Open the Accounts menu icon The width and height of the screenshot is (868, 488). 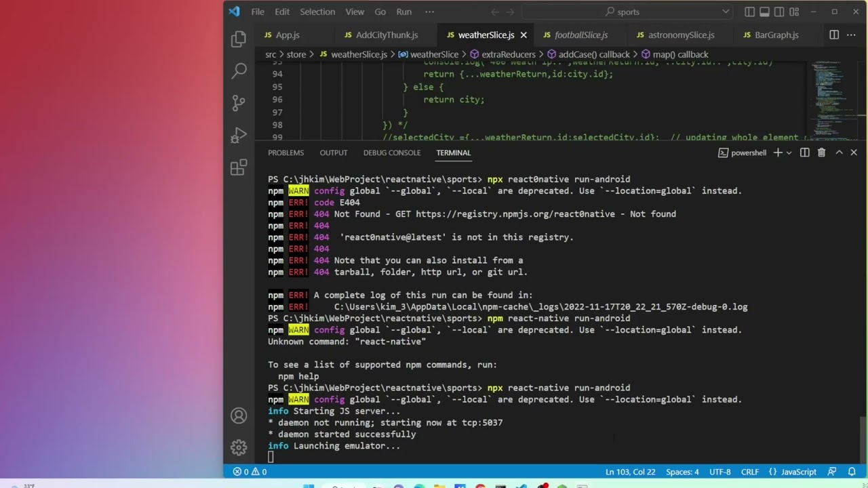point(239,415)
